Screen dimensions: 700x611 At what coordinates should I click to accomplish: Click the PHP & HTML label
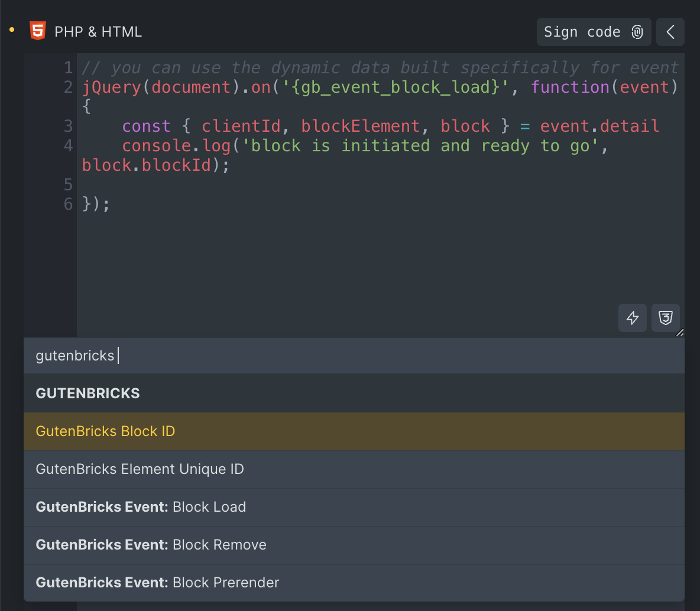(x=98, y=32)
